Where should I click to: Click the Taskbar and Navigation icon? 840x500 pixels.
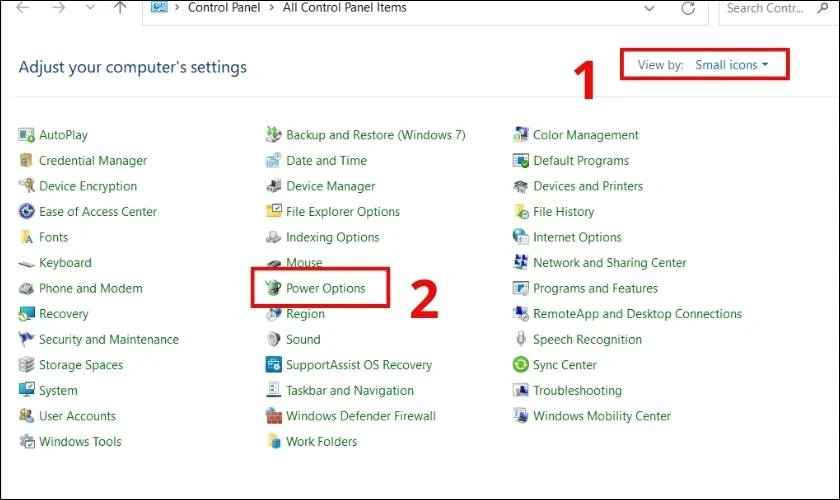click(273, 390)
